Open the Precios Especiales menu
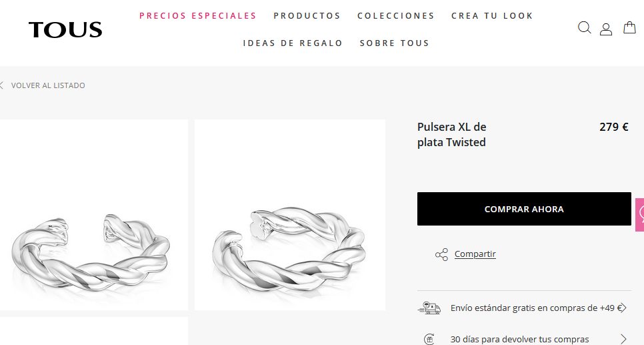 click(197, 15)
